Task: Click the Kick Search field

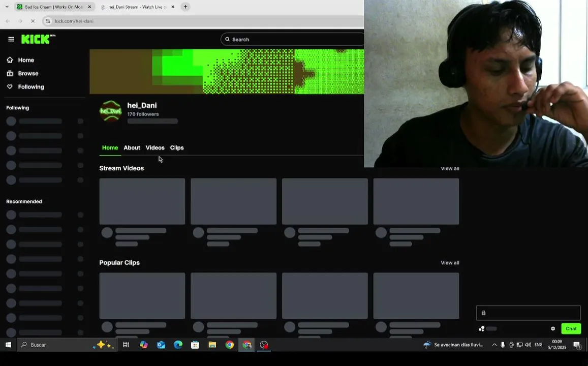Action: tap(292, 39)
